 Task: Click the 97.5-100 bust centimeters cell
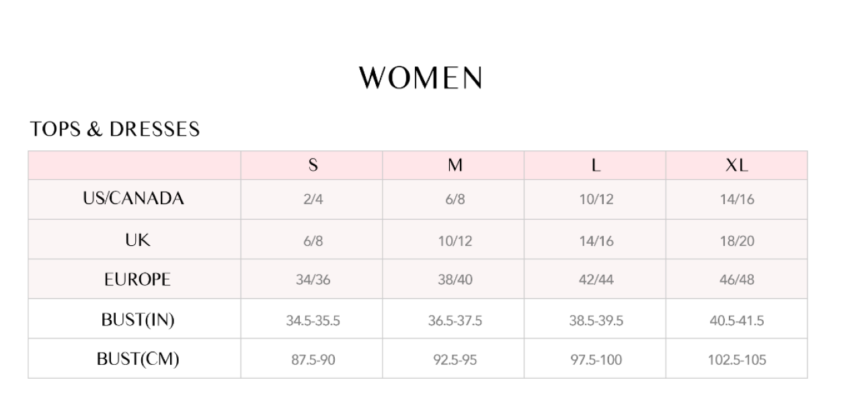tap(596, 360)
